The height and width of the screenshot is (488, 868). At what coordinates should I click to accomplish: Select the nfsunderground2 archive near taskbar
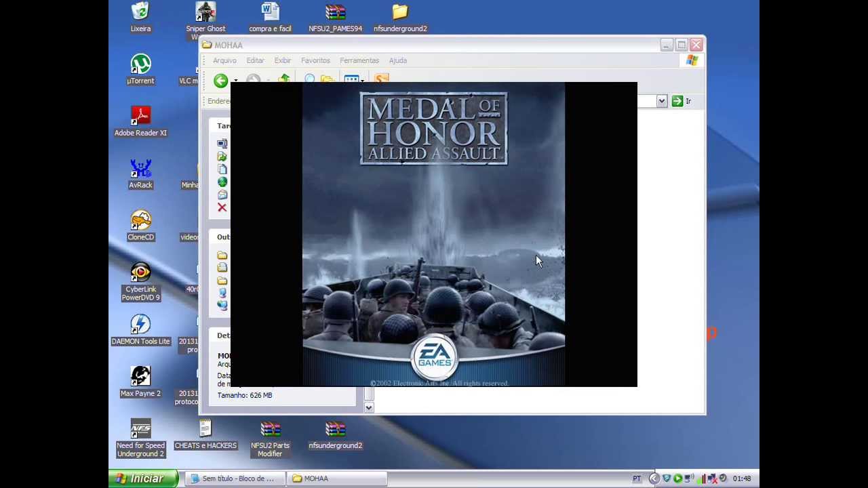point(335,434)
